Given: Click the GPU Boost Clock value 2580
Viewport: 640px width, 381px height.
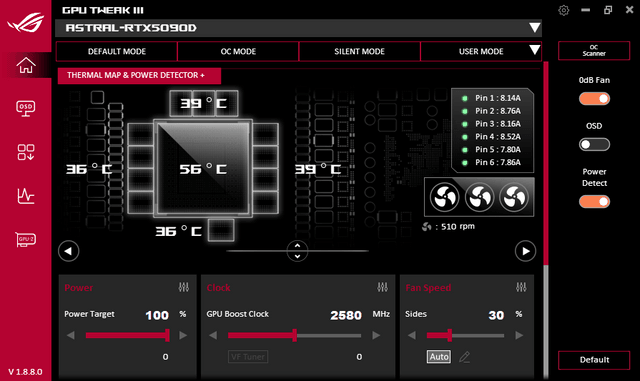Looking at the screenshot, I should coord(346,315).
